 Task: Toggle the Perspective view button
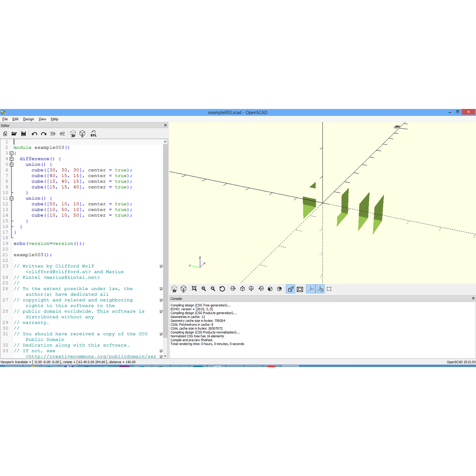click(x=290, y=289)
